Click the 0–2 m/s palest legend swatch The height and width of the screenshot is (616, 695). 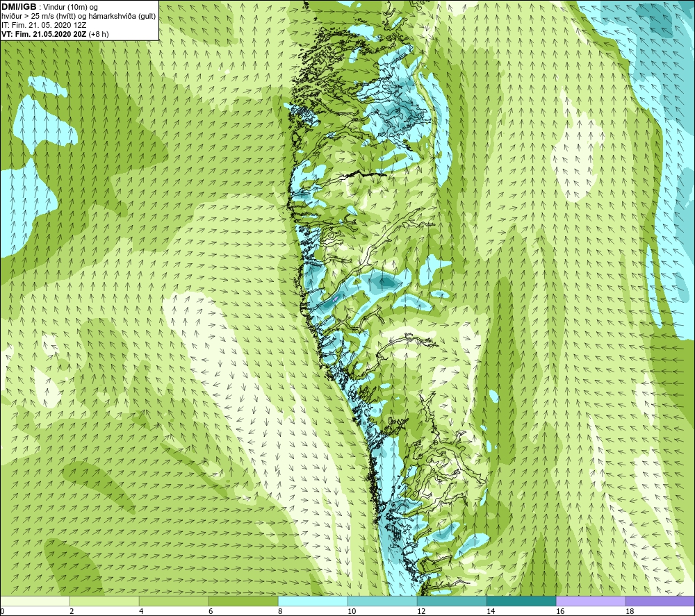pyautogui.click(x=35, y=601)
